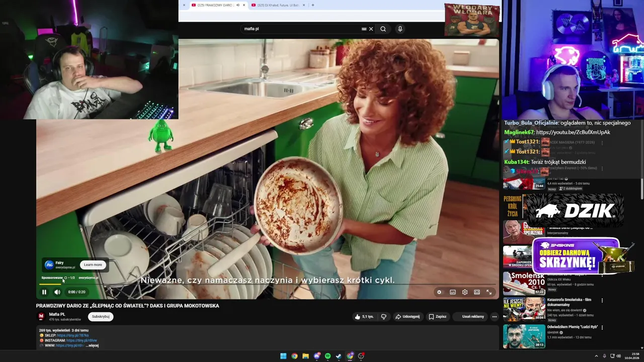Click the Windows Start button
This screenshot has height=362, width=644.
pos(283,356)
